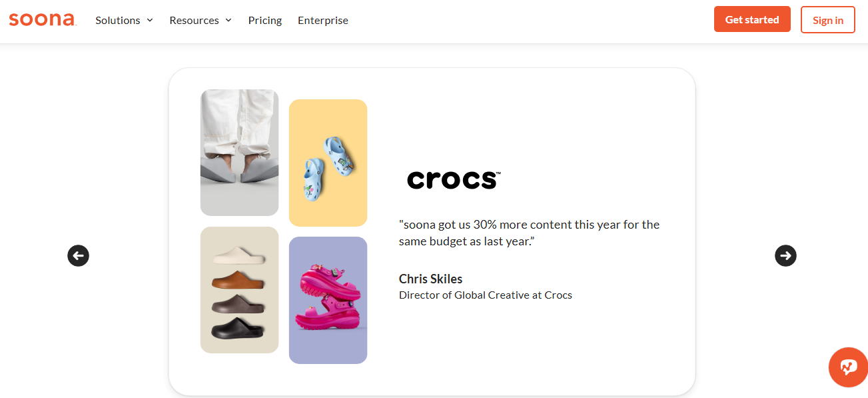Click the soona 30% more content quote
The height and width of the screenshot is (398, 868).
529,233
